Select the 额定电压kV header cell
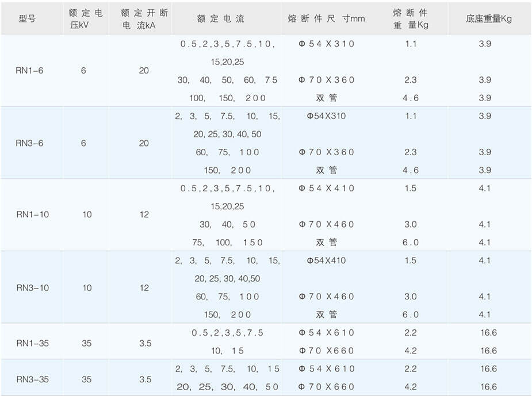 (85, 18)
